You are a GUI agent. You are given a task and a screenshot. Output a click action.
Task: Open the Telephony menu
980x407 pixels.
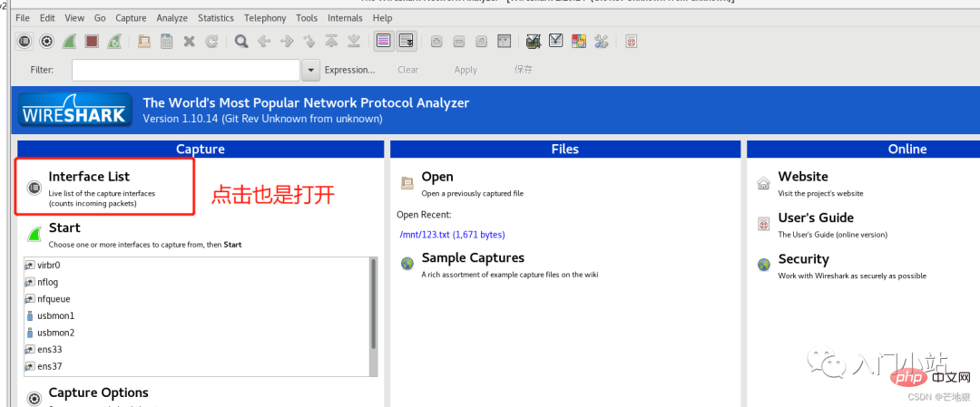265,18
